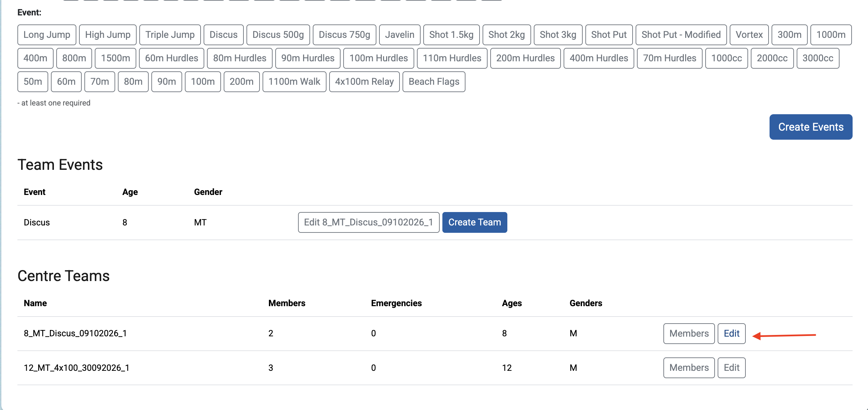Select the 90m Hurdles event
Screen dimensions: 868x410
point(308,58)
